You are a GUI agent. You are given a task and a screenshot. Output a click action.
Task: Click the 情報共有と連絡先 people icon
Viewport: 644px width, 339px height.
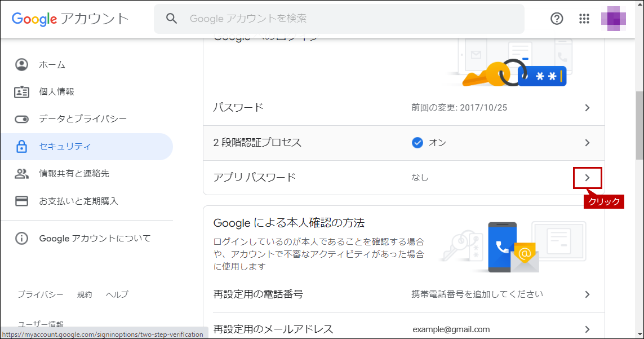coord(22,174)
